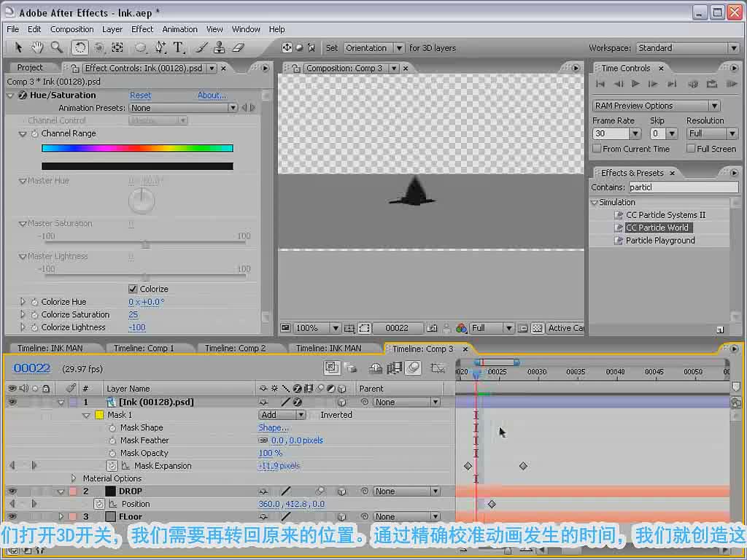Switch to the Timeline: Comp 2 tab
This screenshot has height=560, width=747.
(235, 348)
